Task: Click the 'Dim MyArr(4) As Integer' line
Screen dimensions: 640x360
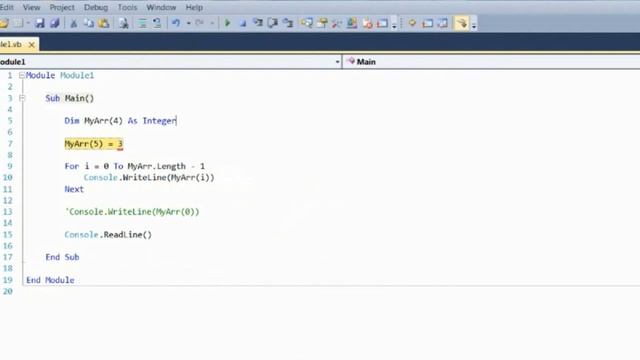Action: 120,121
